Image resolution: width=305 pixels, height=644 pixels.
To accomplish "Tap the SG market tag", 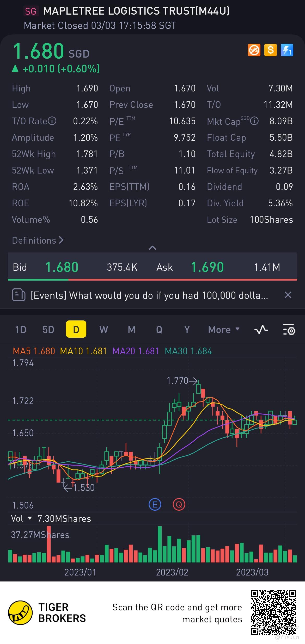I will pyautogui.click(x=31, y=11).
